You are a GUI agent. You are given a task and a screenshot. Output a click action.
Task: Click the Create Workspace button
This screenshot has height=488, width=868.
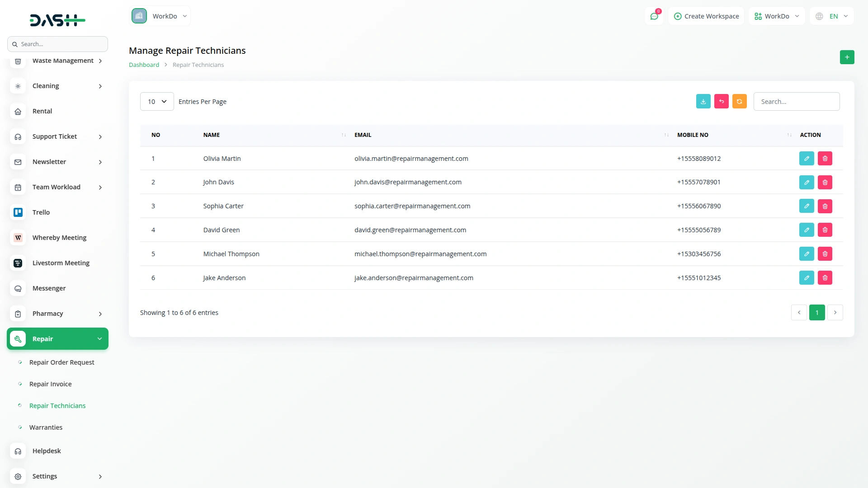coord(706,16)
